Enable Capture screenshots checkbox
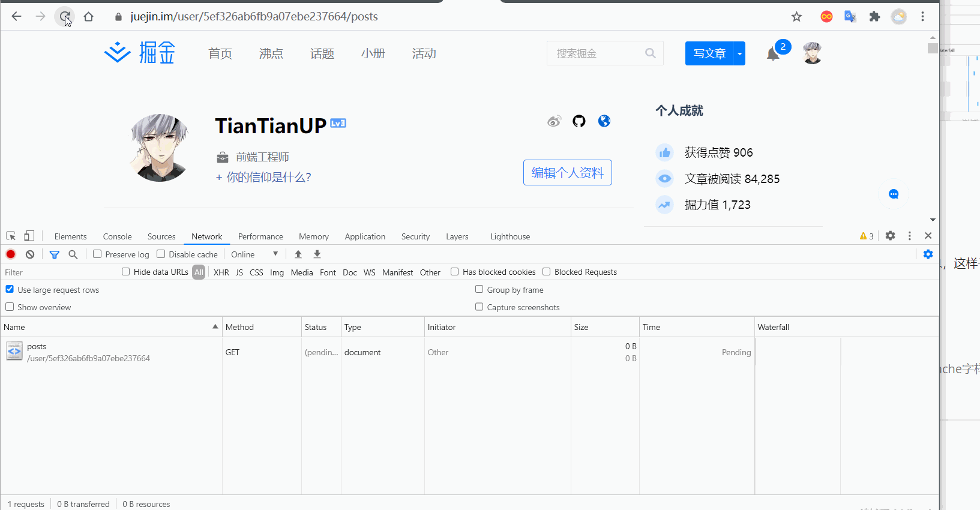The width and height of the screenshot is (980, 510). [479, 307]
